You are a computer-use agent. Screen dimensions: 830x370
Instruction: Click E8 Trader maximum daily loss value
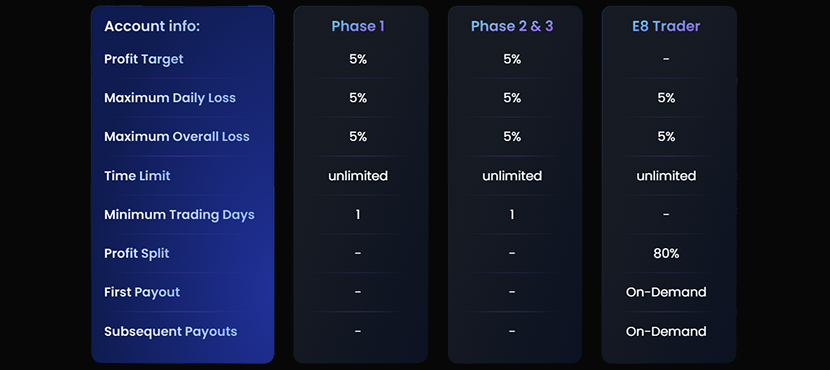tap(666, 98)
